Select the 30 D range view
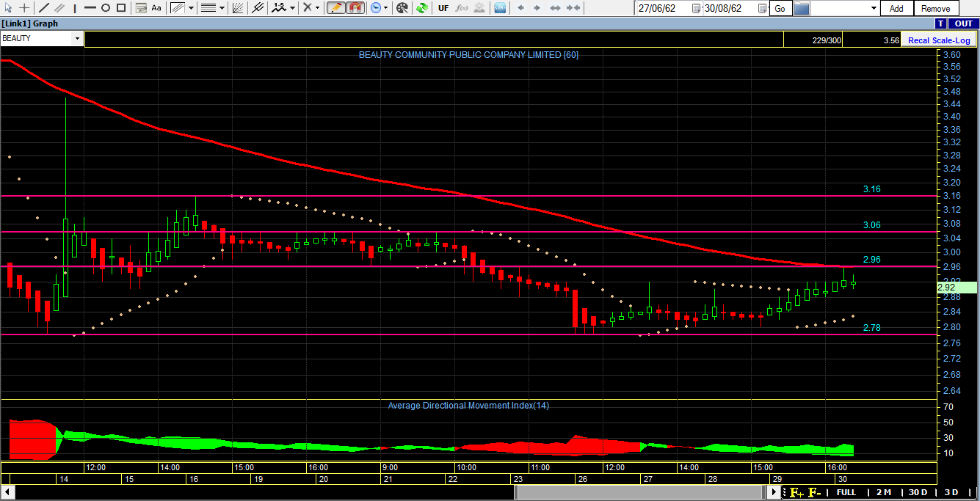980x501 pixels. pos(918,492)
